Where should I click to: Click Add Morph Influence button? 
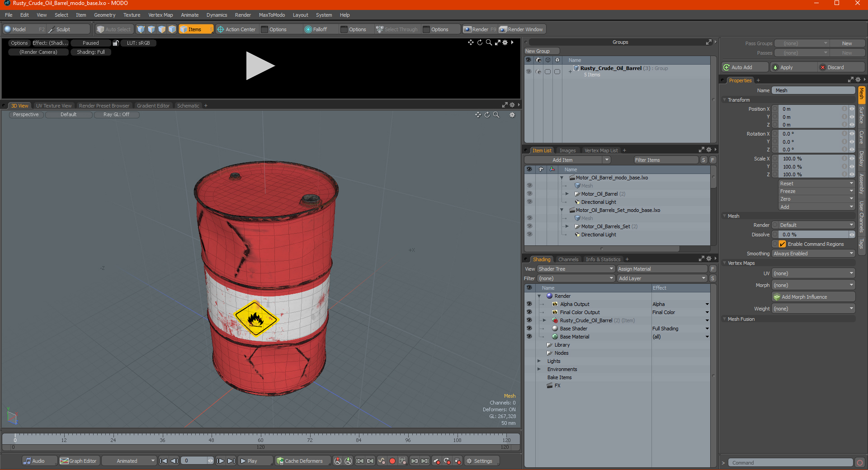(x=813, y=297)
